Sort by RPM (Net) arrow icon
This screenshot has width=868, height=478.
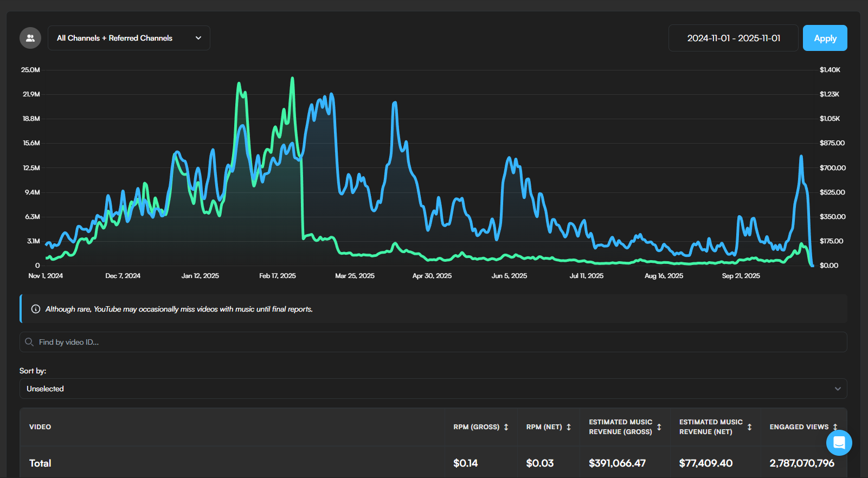[x=569, y=427]
